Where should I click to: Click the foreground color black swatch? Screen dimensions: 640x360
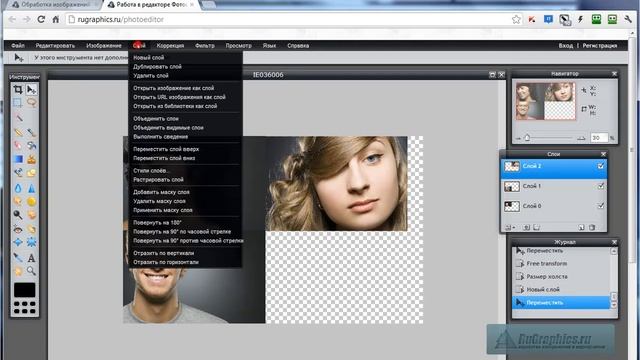point(24,290)
